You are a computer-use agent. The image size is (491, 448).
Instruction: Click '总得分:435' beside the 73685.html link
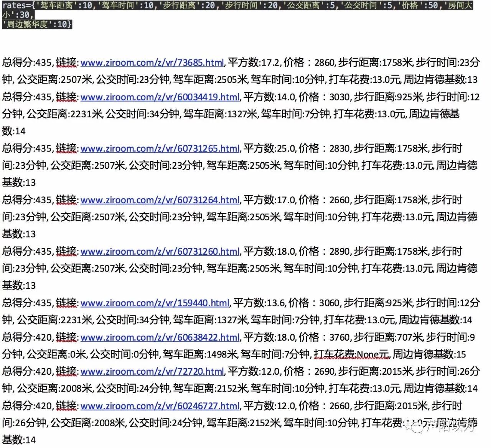click(27, 63)
